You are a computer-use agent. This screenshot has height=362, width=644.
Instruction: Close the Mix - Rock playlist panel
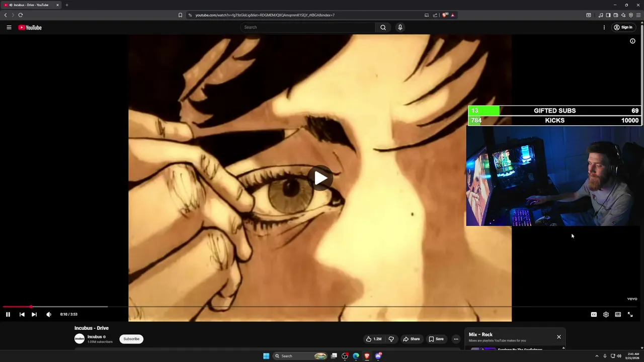[558, 337]
